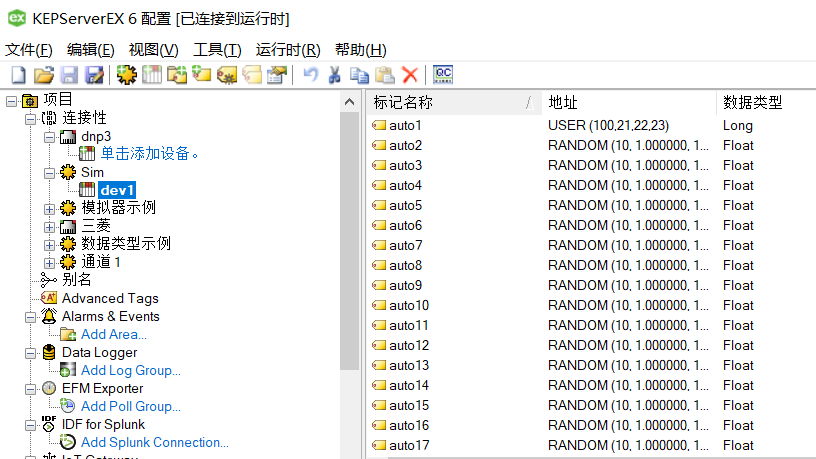The image size is (816, 459).
Task: Click the 别名 alias icon
Action: (48, 280)
